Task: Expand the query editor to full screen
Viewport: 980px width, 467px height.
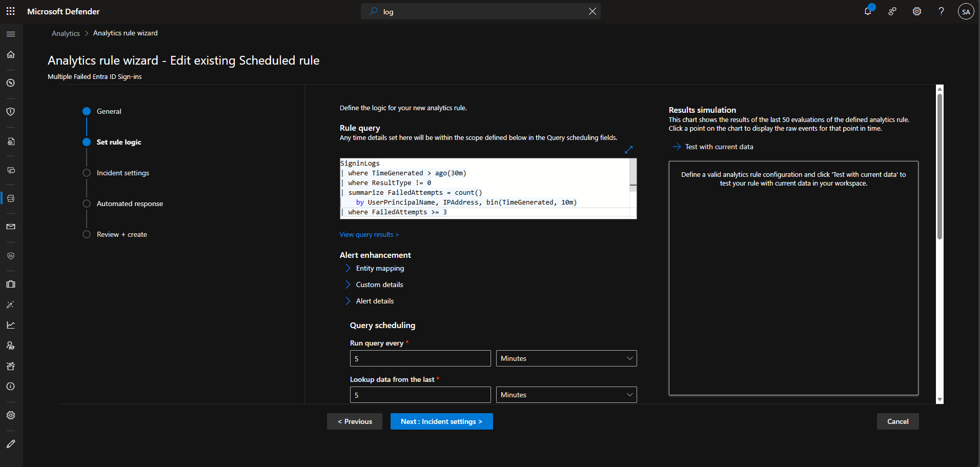Action: click(628, 150)
